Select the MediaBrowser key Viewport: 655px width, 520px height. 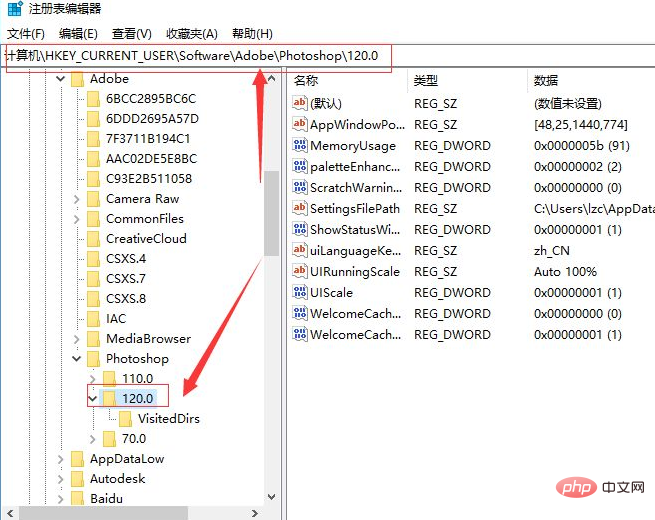pos(148,339)
